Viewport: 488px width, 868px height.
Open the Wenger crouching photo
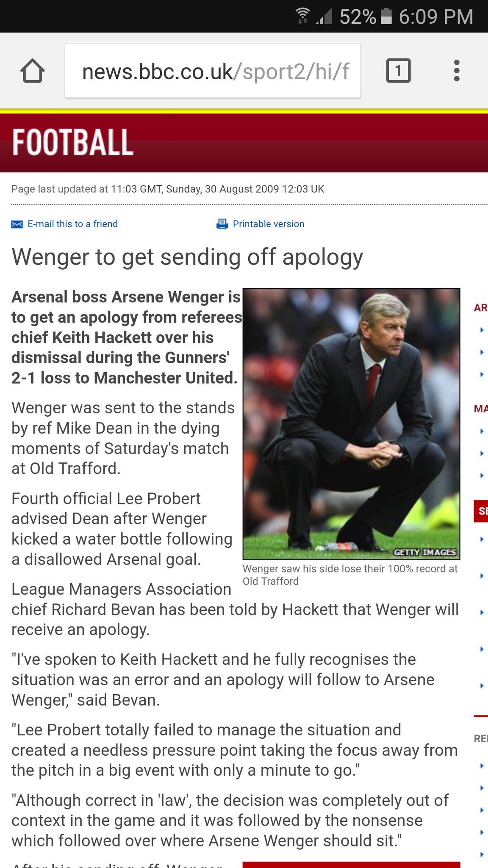tap(351, 424)
